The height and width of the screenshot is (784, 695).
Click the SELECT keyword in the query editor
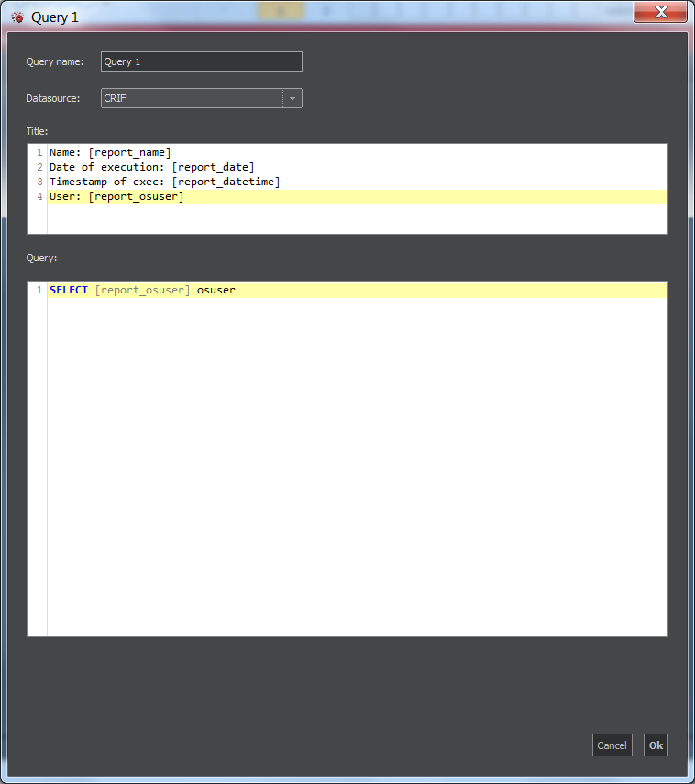pyautogui.click(x=69, y=290)
